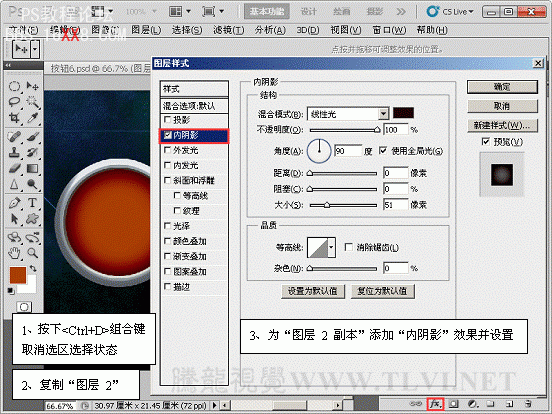Click 复位为默认值 button
Image resolution: width=552 pixels, height=414 pixels.
[382, 291]
